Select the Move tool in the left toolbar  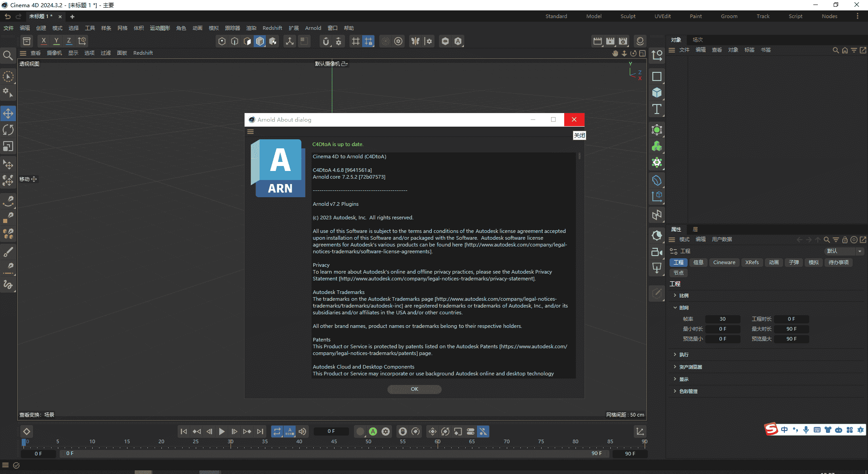coord(8,114)
